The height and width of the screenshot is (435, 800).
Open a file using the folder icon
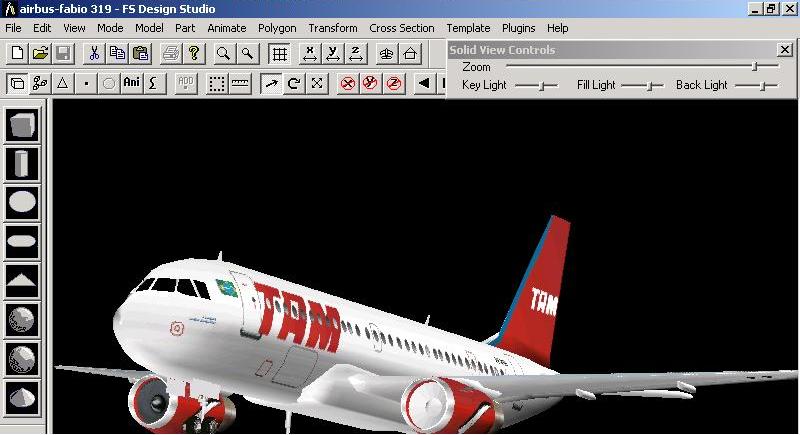40,53
